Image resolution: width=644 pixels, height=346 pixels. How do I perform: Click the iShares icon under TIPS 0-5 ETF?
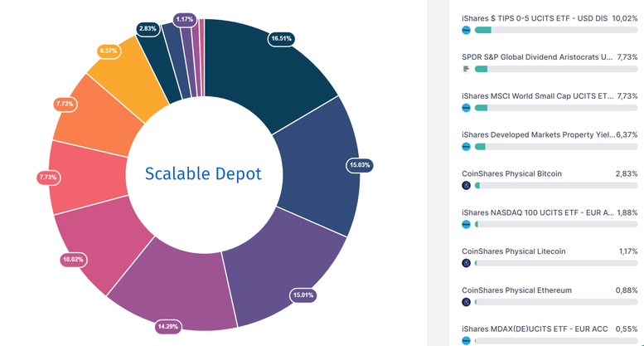point(467,30)
